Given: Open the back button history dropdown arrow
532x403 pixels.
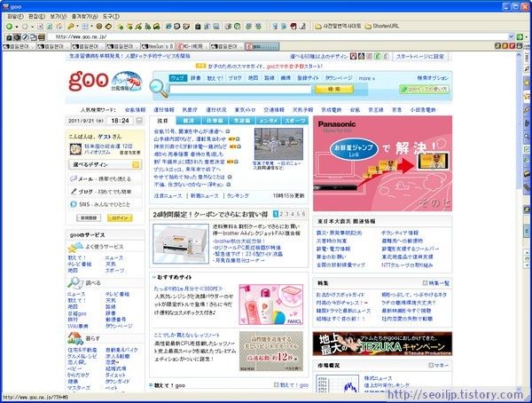Looking at the screenshot, I should coord(17,27).
